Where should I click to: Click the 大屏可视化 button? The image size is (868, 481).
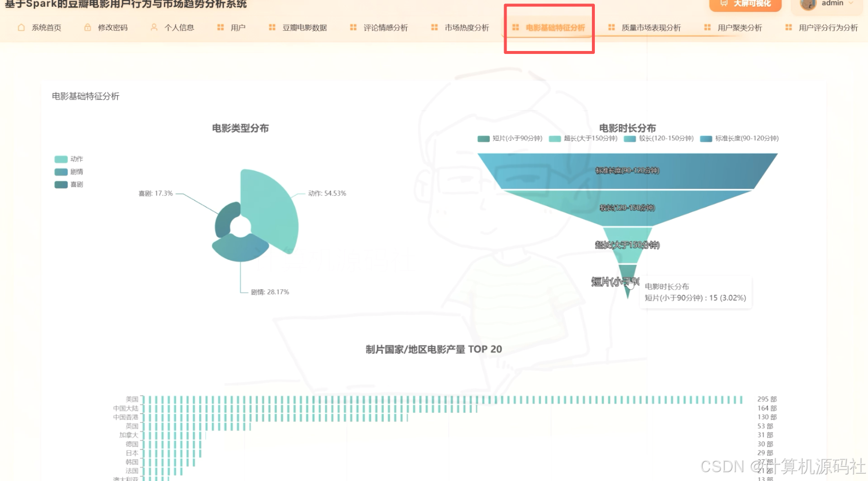point(745,3)
